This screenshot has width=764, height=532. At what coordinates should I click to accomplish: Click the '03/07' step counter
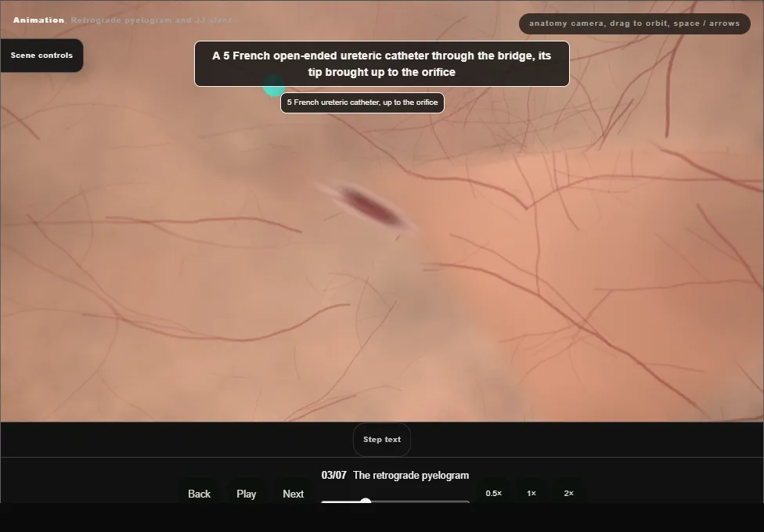pyautogui.click(x=333, y=476)
